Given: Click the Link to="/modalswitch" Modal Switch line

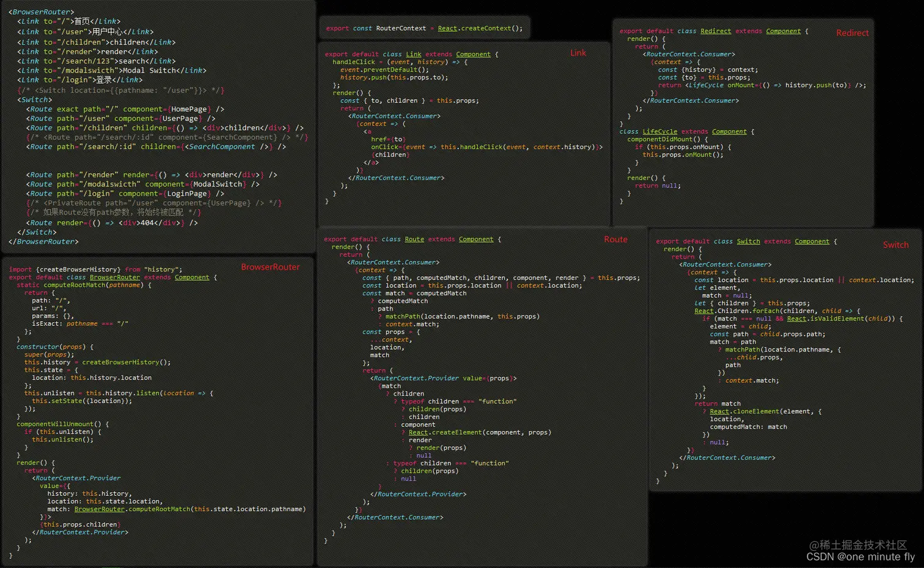Looking at the screenshot, I should point(112,70).
